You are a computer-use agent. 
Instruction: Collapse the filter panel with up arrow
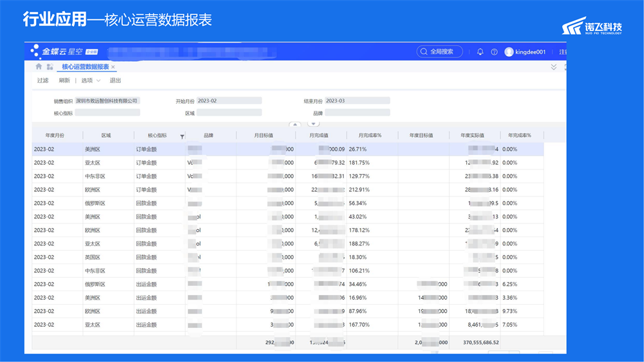tap(295, 124)
